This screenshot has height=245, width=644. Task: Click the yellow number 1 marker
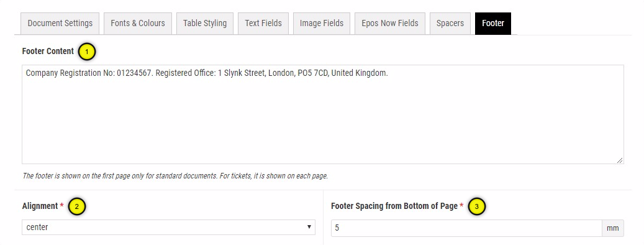87,52
